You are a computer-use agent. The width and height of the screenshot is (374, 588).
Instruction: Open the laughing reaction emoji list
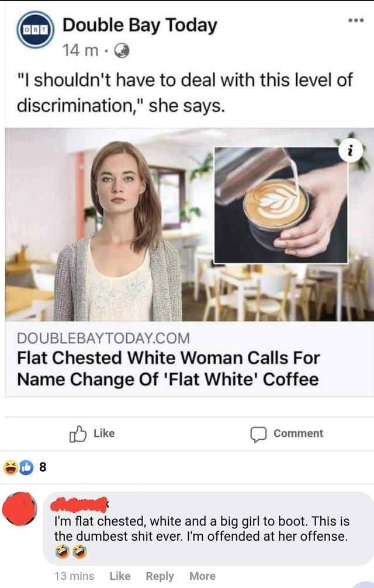pyautogui.click(x=11, y=467)
